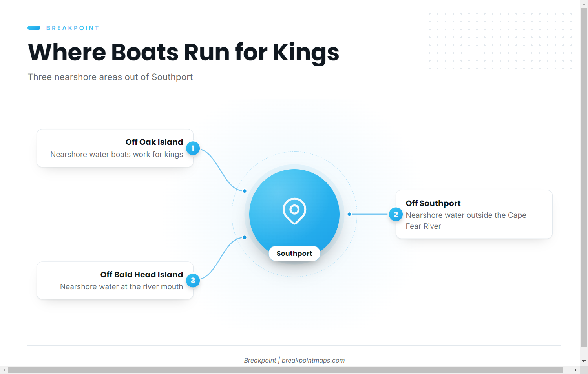
Task: Click the "Three nearshore areas out of Southport" subtitle
Action: [110, 77]
